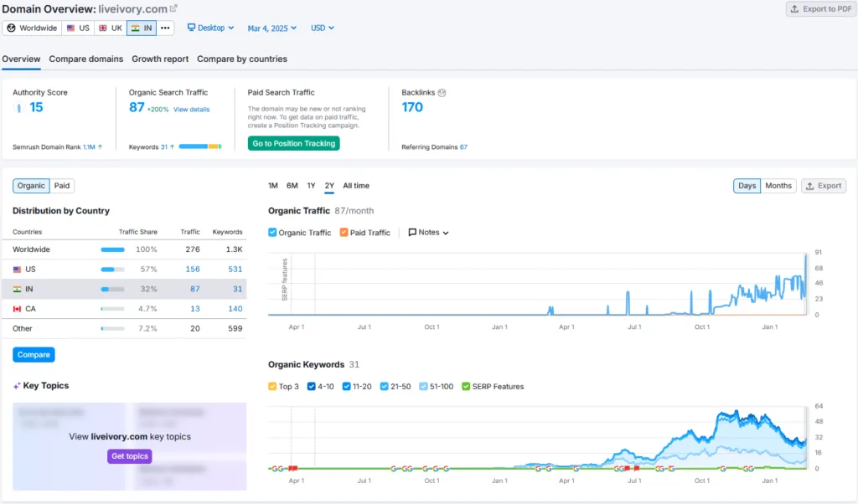
Task: Click US traffic share bar
Action: [x=113, y=270]
